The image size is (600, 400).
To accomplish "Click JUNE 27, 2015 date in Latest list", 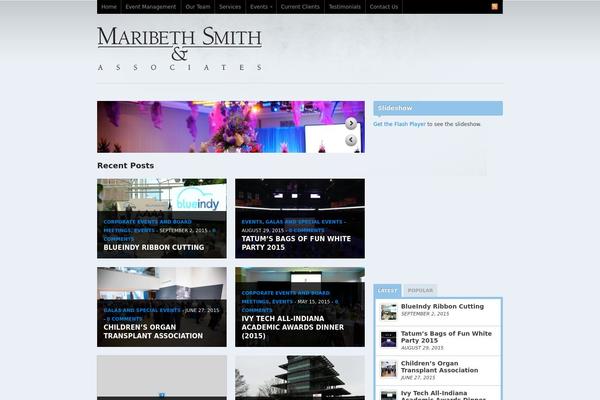I will point(418,378).
